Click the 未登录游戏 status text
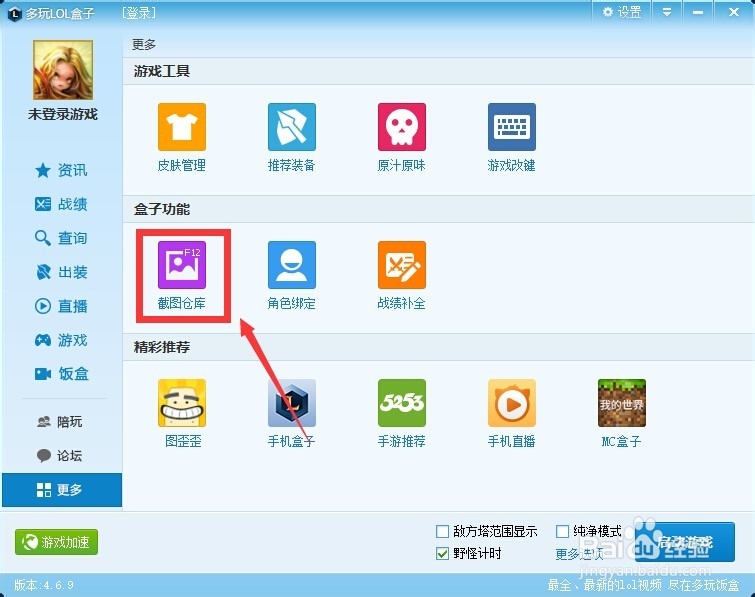Screen dimensions: 755x597 click(x=63, y=114)
